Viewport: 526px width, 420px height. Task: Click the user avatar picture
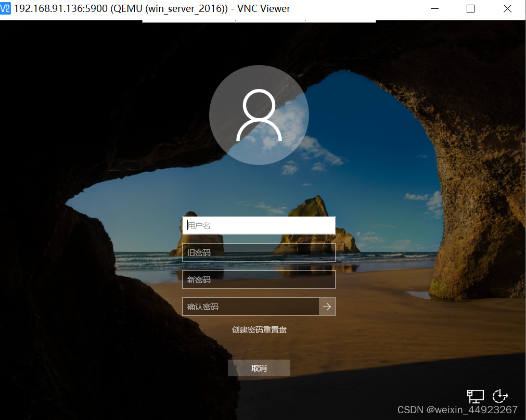tap(259, 115)
